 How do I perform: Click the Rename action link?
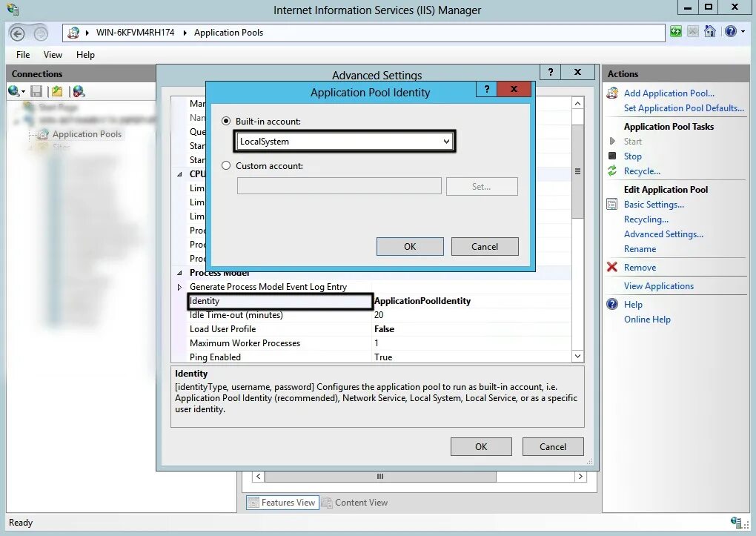[x=640, y=249]
